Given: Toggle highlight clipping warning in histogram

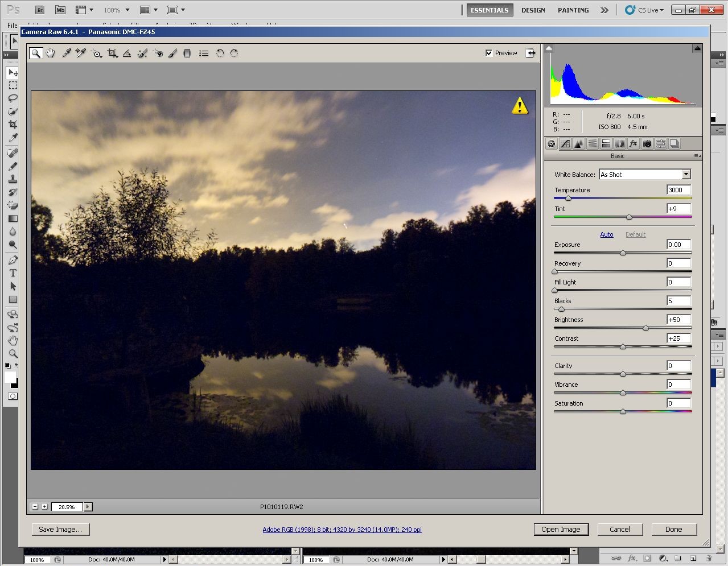Looking at the screenshot, I should click(x=697, y=48).
